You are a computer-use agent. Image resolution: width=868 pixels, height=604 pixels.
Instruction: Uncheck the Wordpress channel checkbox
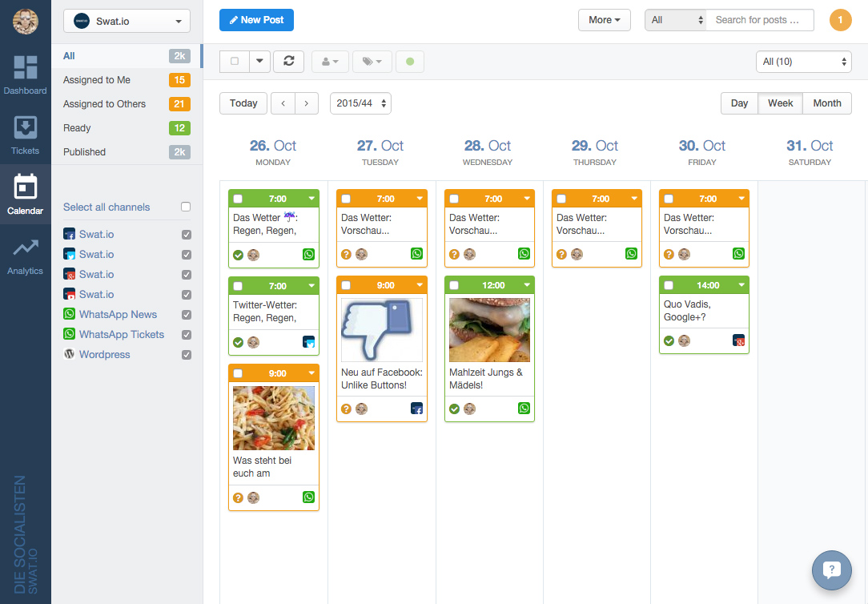point(187,355)
